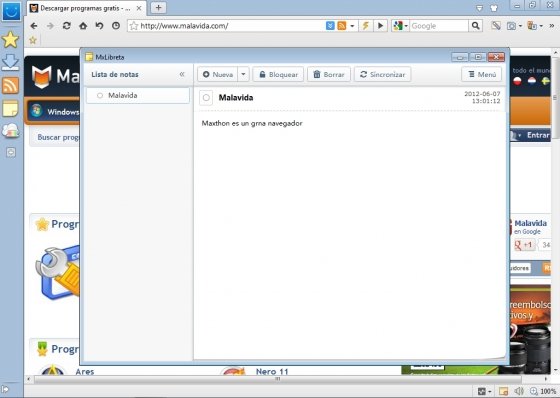Click the search magnifier button

475,26
